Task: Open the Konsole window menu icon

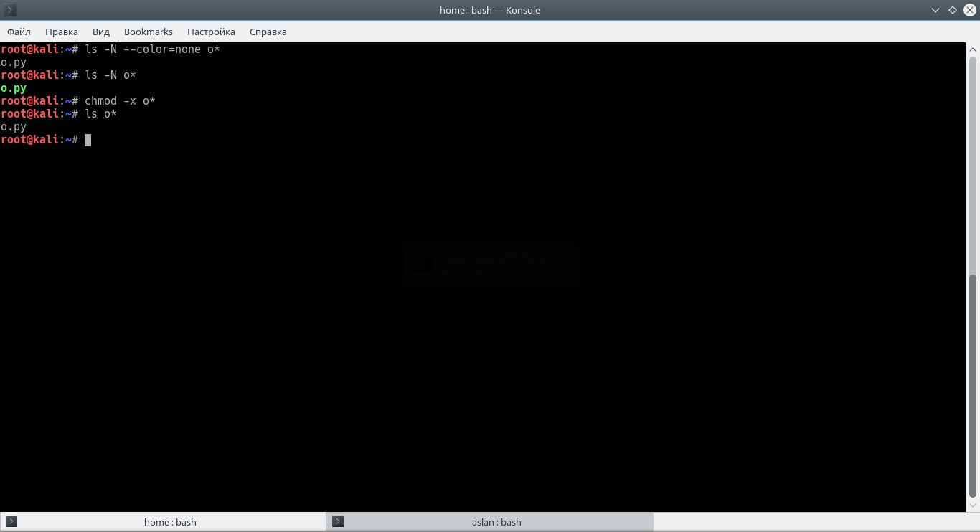Action: pos(10,10)
